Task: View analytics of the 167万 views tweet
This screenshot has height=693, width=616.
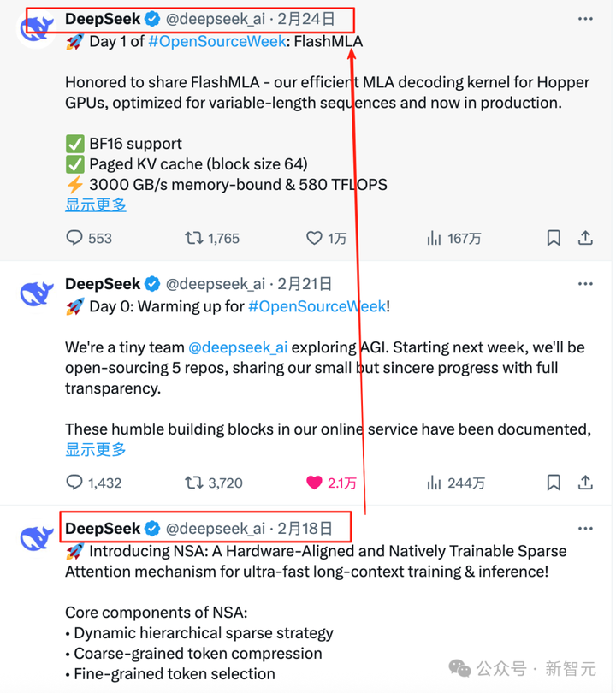Action: point(453,239)
